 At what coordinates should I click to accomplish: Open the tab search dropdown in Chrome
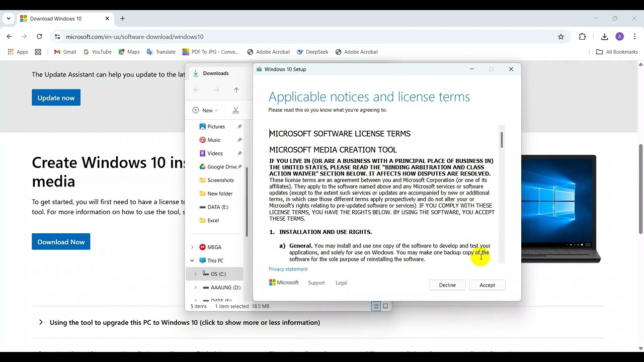click(x=9, y=19)
